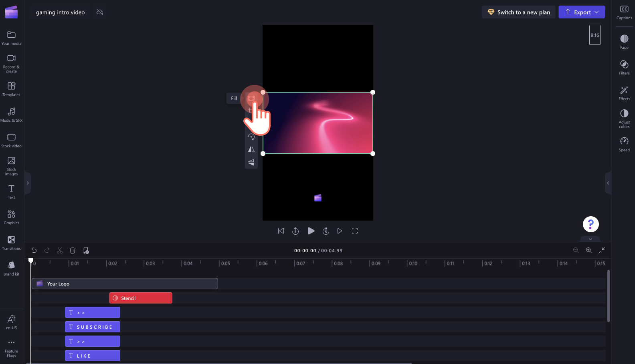Open the Filters panel
This screenshot has width=635, height=364.
click(x=624, y=68)
